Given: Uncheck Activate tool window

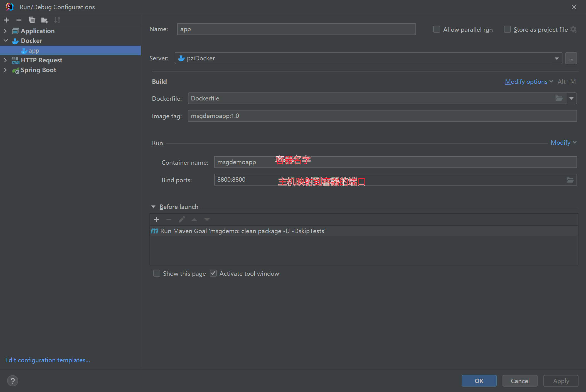Looking at the screenshot, I should tap(213, 273).
